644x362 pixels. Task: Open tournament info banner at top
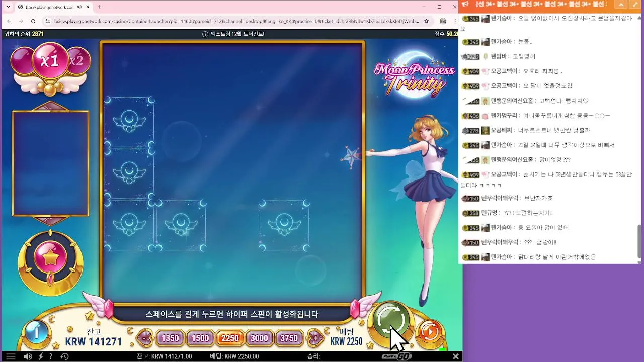point(232,34)
